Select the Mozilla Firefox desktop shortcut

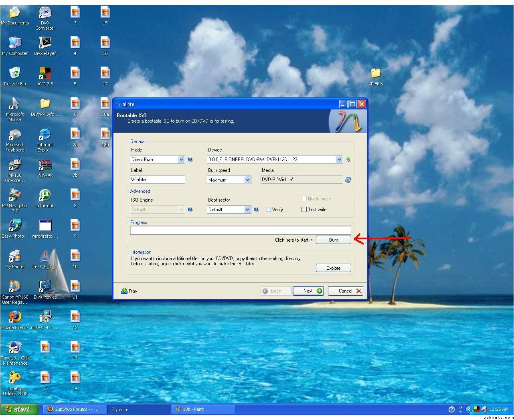pos(15,317)
